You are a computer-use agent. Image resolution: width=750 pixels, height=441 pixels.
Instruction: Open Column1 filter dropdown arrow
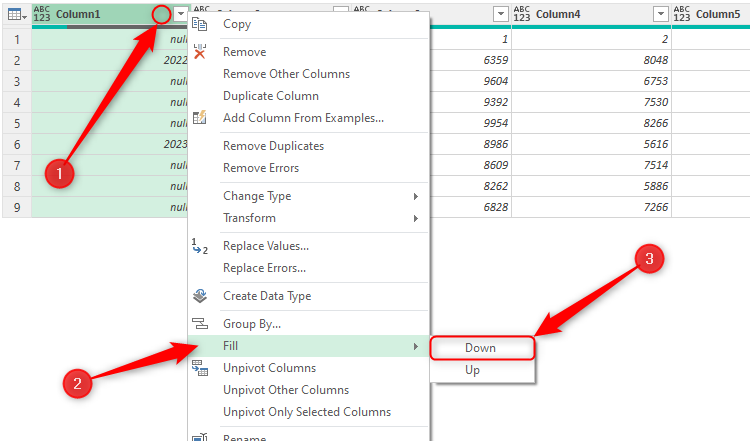click(180, 14)
